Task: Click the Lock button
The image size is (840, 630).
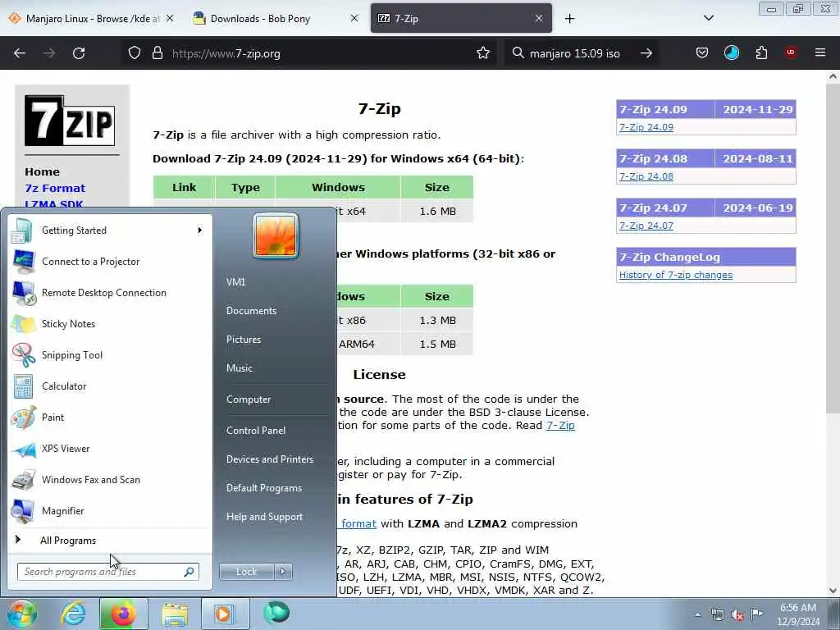Action: point(247,572)
